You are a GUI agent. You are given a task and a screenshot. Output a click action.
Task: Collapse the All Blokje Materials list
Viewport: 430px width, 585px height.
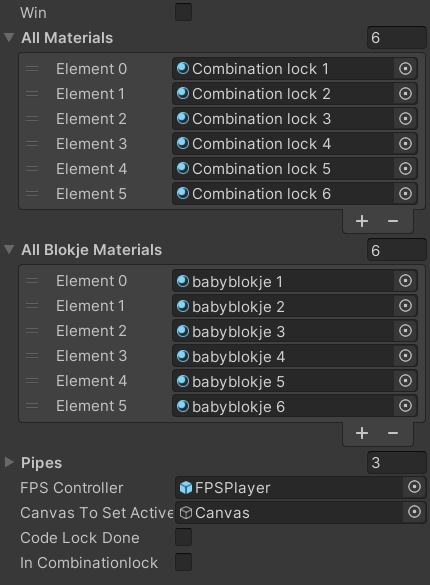(9, 249)
